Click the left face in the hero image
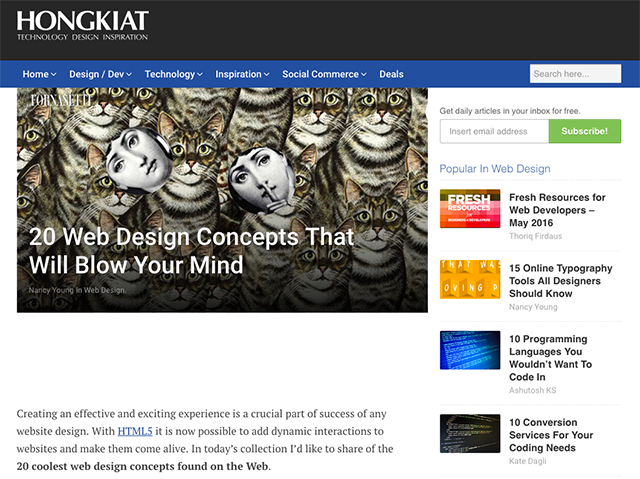This screenshot has width=640, height=479. click(139, 160)
